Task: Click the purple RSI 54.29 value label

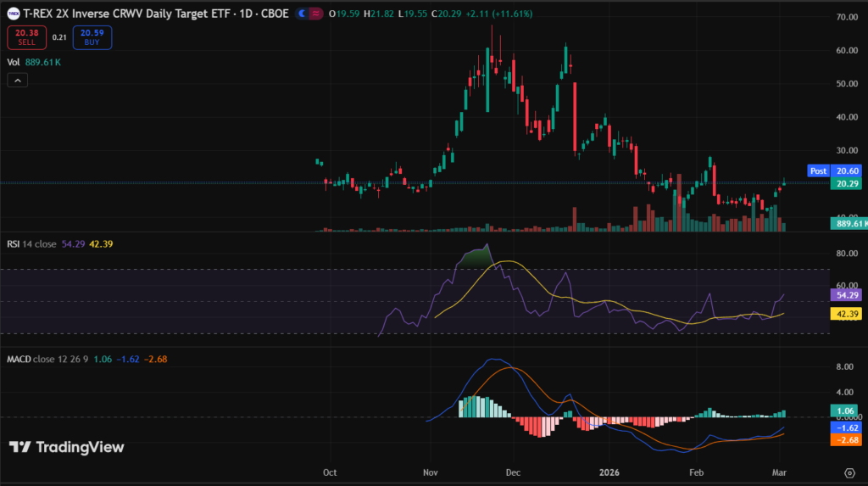Action: tap(849, 294)
